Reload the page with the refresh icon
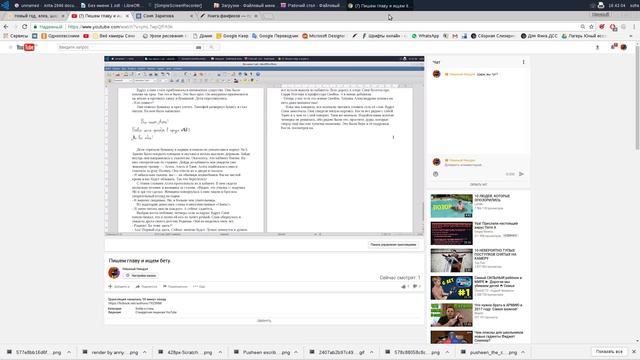 click(24, 27)
